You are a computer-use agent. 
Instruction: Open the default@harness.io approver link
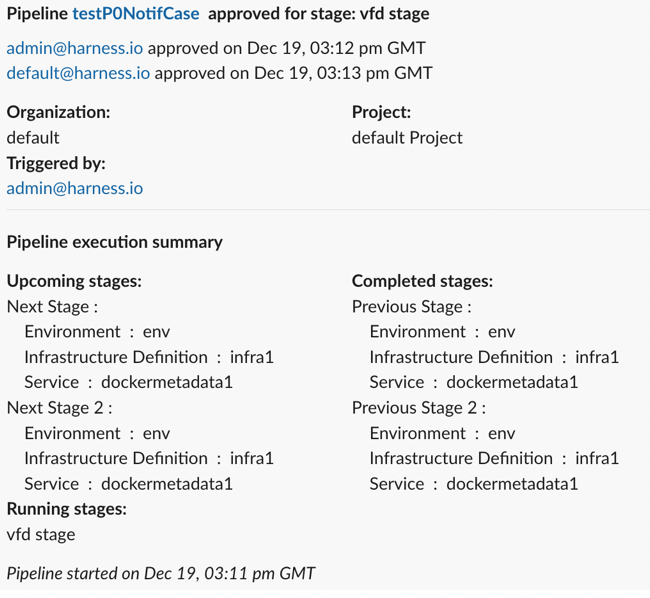click(78, 73)
